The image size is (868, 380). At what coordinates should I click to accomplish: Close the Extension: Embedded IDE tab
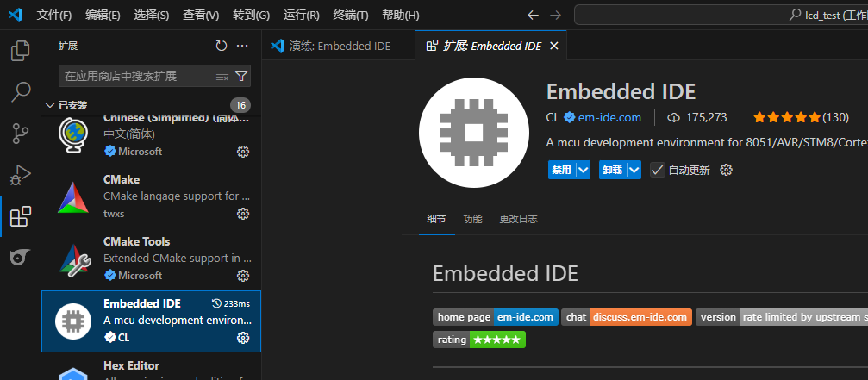tap(553, 46)
